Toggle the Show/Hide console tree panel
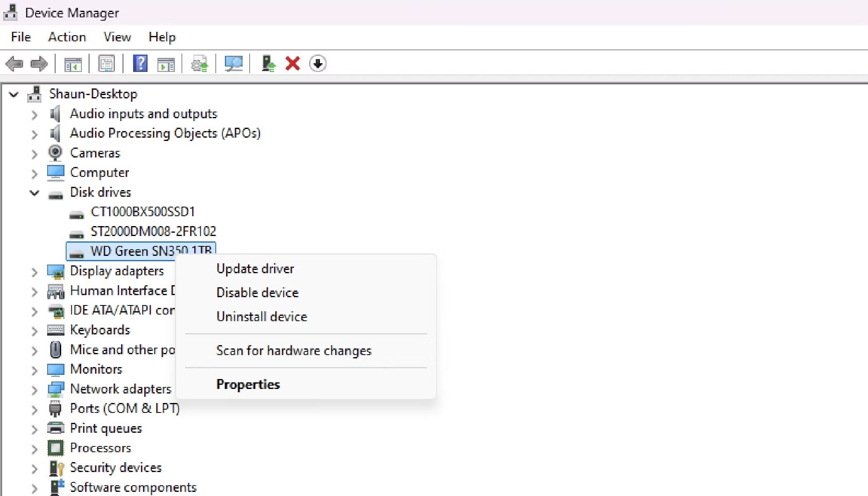This screenshot has width=868, height=496. coord(73,63)
